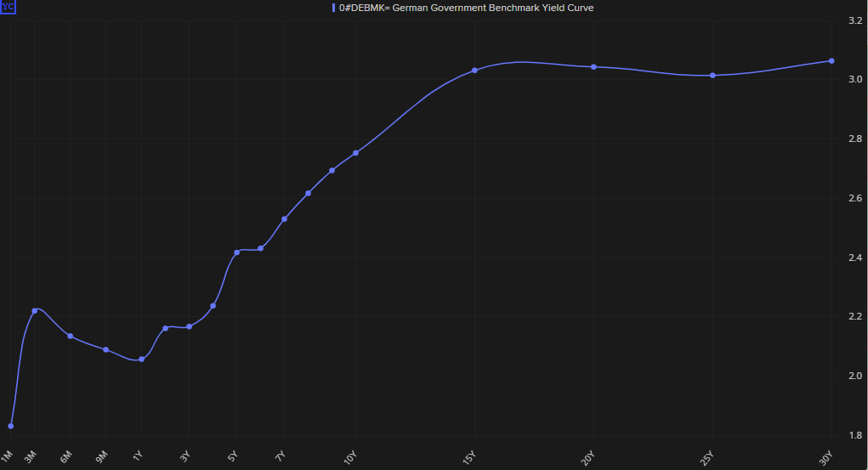
Task: Select the 15Y data point on the curve
Action: click(474, 71)
